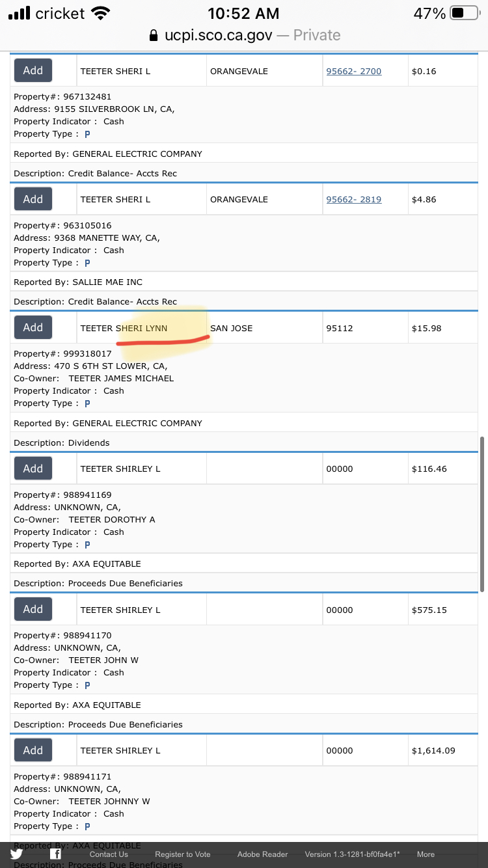Select ORANGEVALE city in the $4.86 row

click(x=239, y=199)
